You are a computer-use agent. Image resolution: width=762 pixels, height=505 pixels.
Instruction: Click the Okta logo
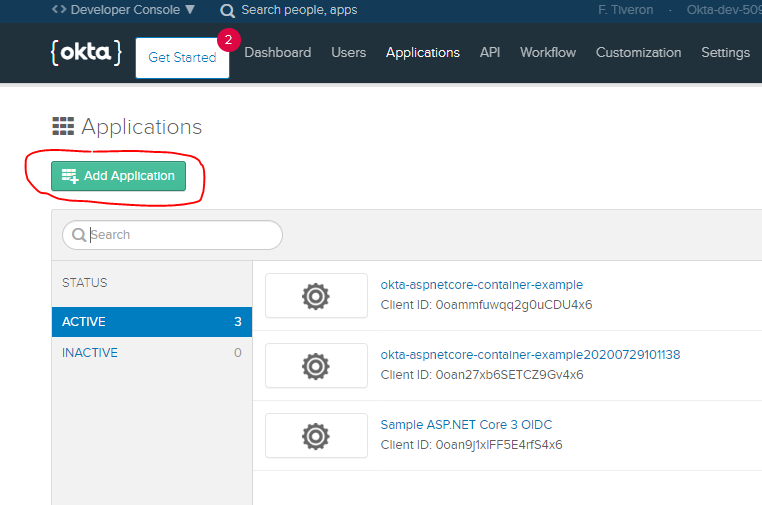click(x=85, y=52)
